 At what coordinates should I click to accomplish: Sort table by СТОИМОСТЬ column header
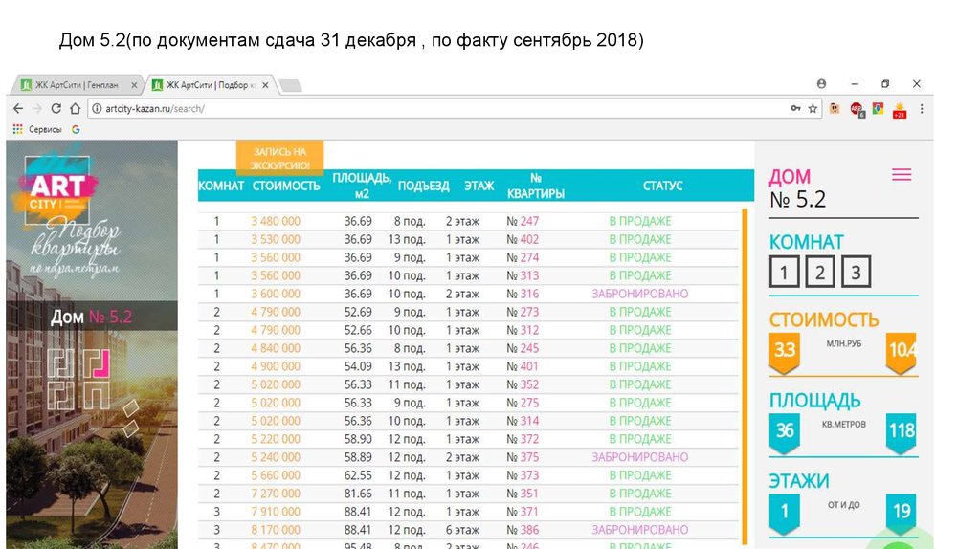point(285,186)
